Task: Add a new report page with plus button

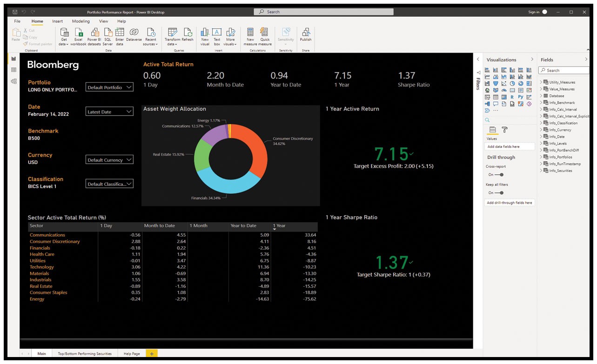Action: (152, 353)
